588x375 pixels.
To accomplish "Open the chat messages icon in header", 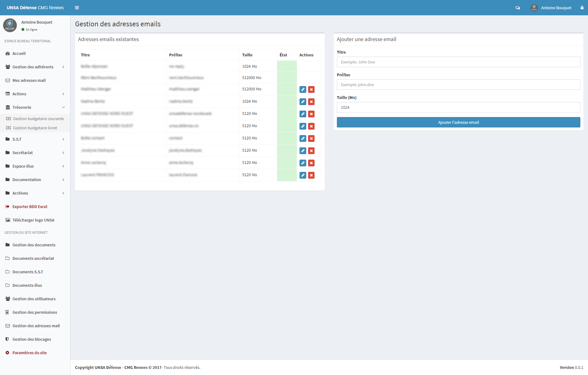I will 518,8.
